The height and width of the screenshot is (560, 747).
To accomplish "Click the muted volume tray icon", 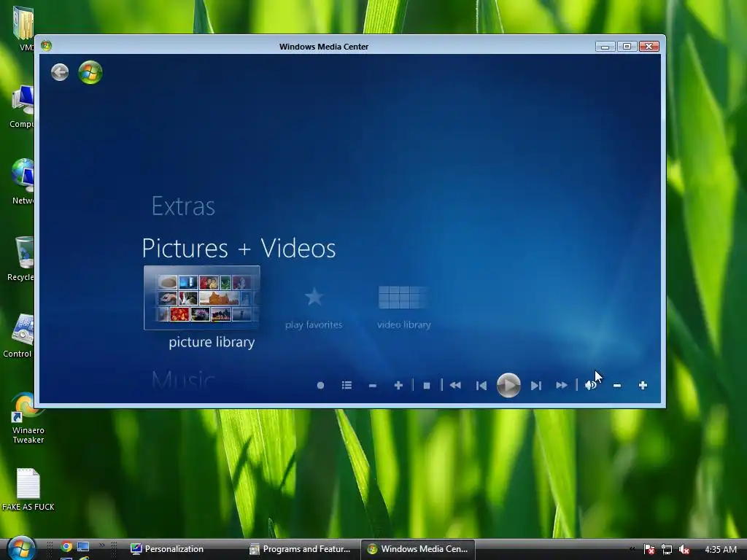I will tap(684, 550).
